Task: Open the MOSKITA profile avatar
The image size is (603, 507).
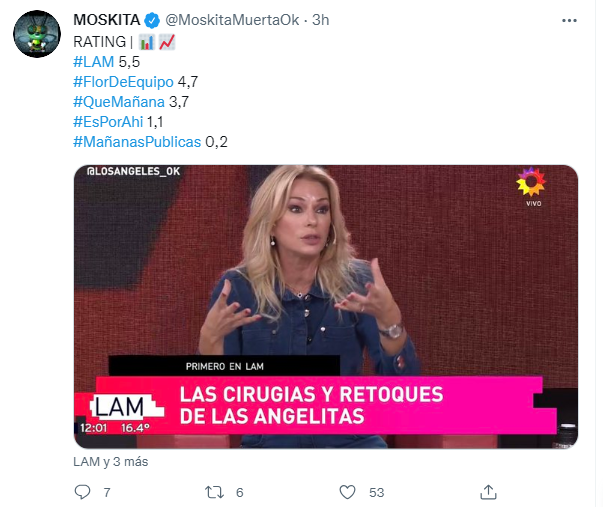Action: point(37,34)
